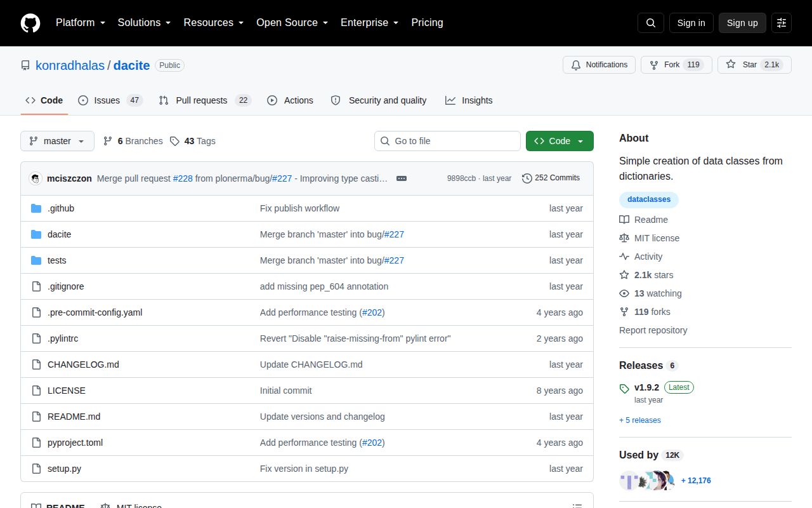View the 6 Branches list
Image resolution: width=812 pixels, height=508 pixels.
coord(133,141)
